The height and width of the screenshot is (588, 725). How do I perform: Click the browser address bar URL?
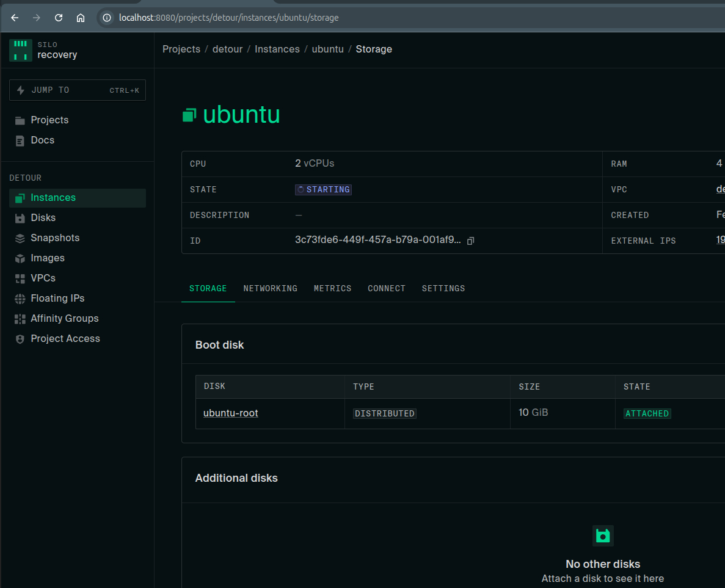(228, 18)
